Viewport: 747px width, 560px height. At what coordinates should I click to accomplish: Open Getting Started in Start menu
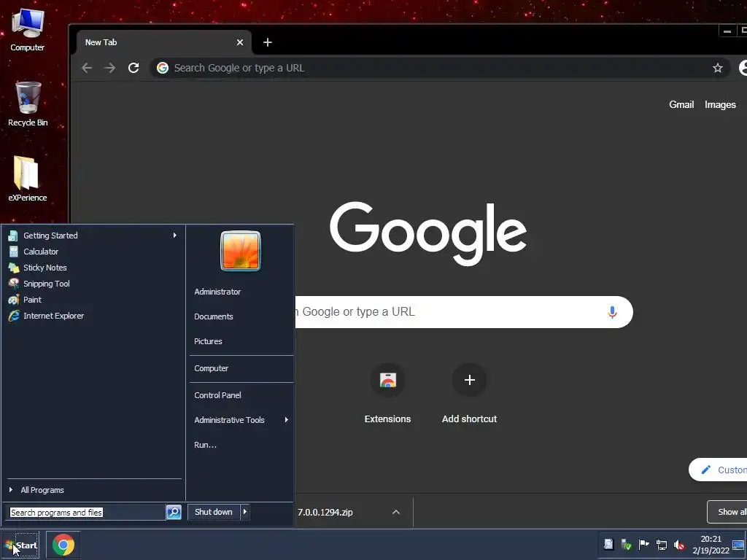coord(93,236)
